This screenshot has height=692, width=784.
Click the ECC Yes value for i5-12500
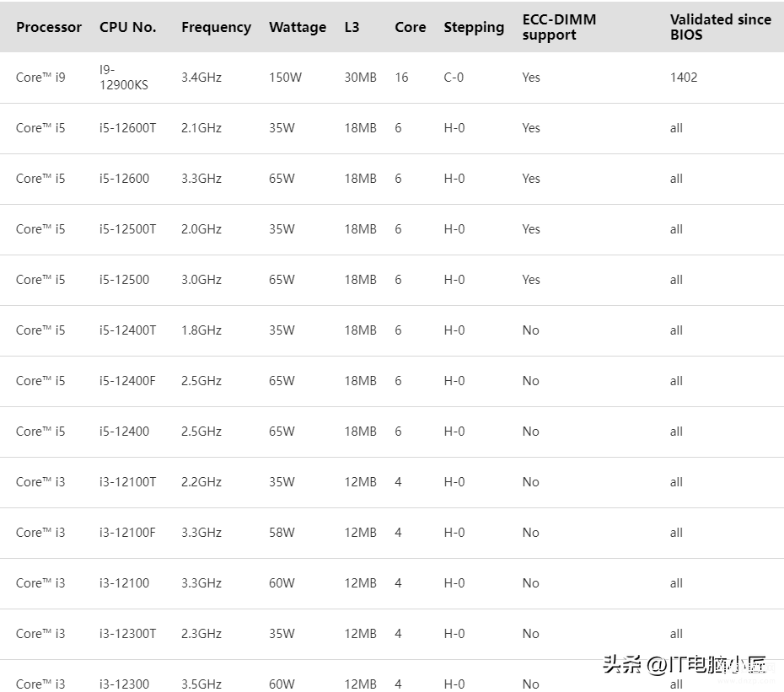531,280
